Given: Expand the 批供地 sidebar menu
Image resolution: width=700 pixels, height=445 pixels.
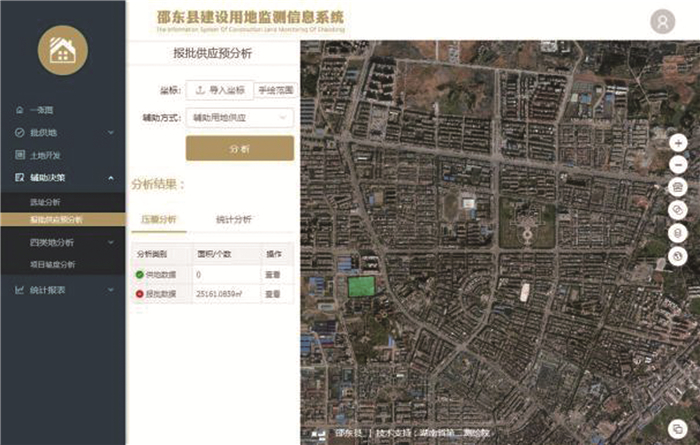Looking at the screenshot, I should (62, 132).
